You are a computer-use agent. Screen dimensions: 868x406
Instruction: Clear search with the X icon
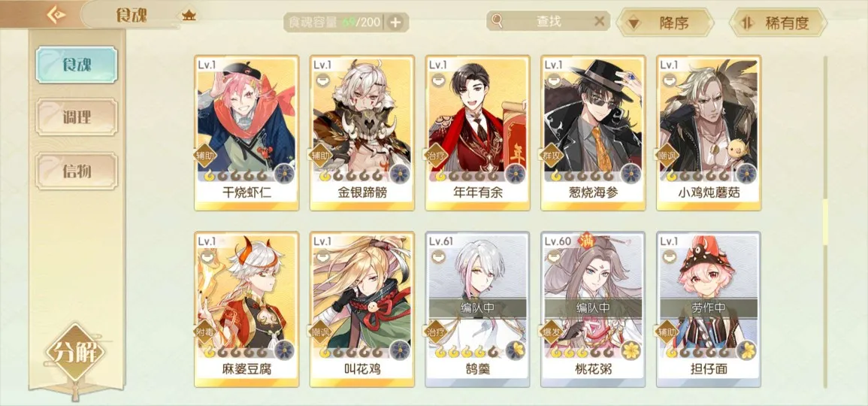click(599, 21)
